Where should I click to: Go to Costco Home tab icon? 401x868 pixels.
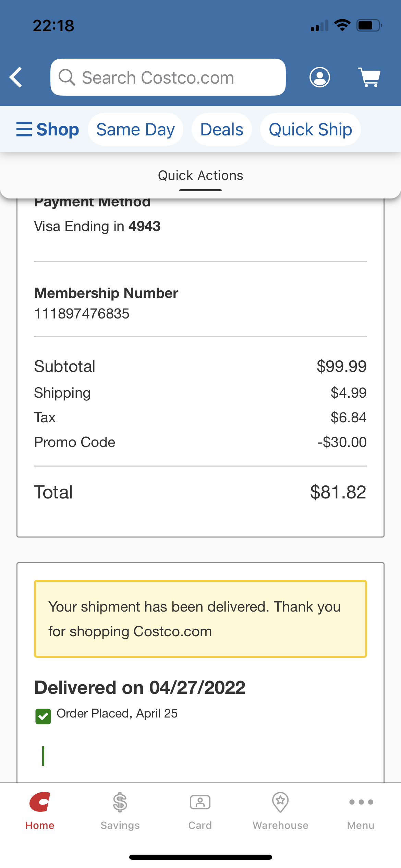[x=40, y=802]
